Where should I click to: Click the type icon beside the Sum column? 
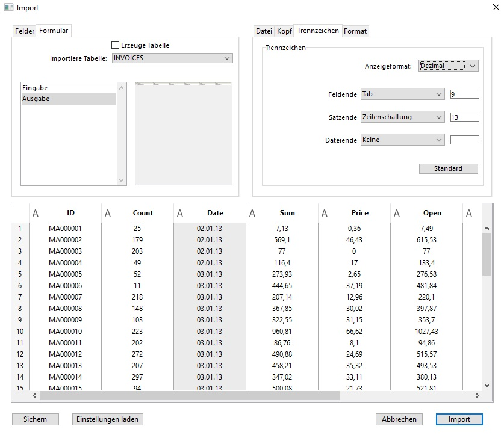point(252,213)
